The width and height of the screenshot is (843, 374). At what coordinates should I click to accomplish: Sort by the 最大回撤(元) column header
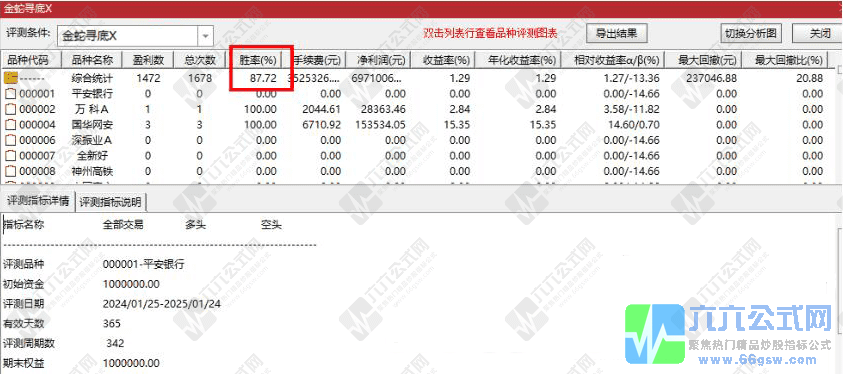tap(704, 60)
